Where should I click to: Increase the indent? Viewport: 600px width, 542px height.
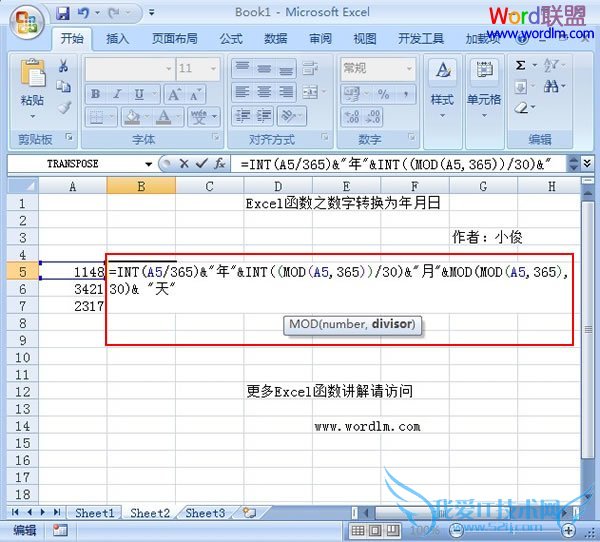tap(264, 116)
